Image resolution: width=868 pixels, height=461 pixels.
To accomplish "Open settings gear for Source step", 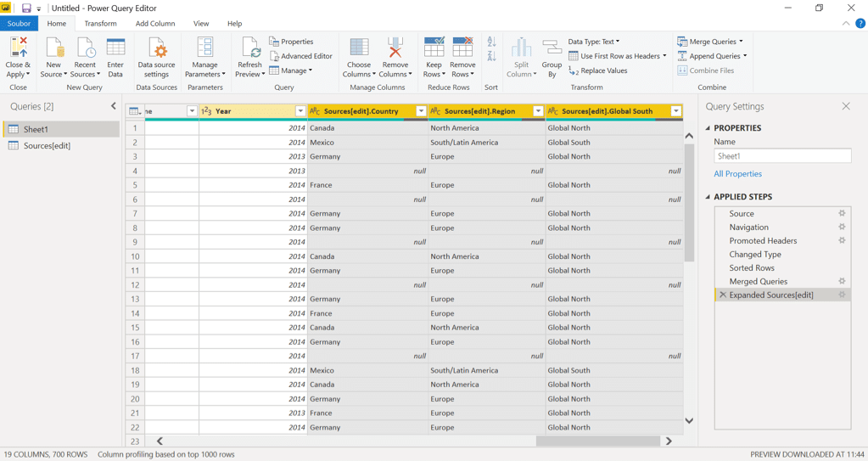I will [842, 213].
